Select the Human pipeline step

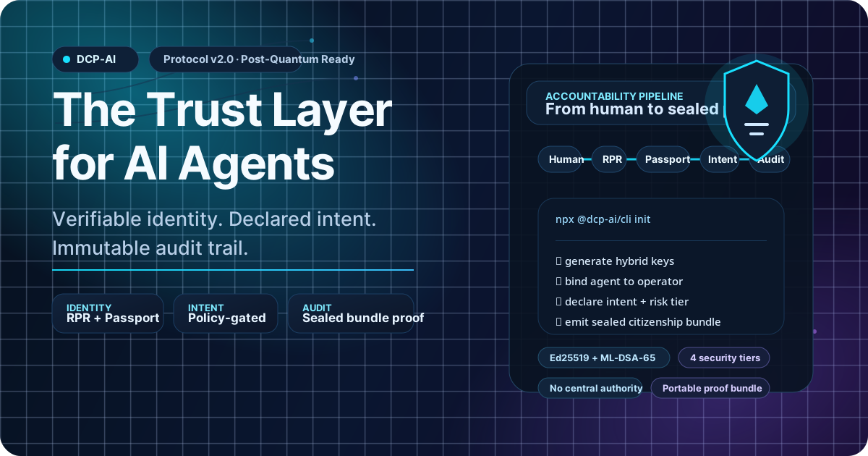[565, 159]
